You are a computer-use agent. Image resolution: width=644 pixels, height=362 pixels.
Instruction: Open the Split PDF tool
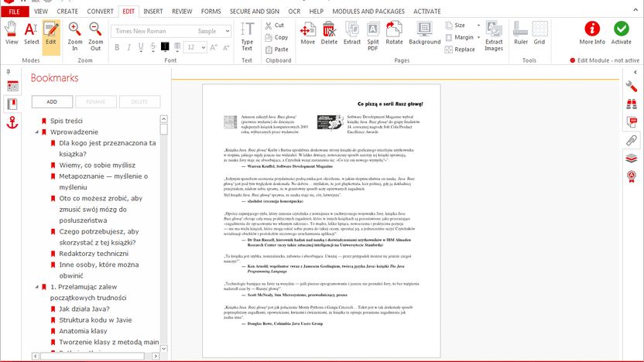372,36
